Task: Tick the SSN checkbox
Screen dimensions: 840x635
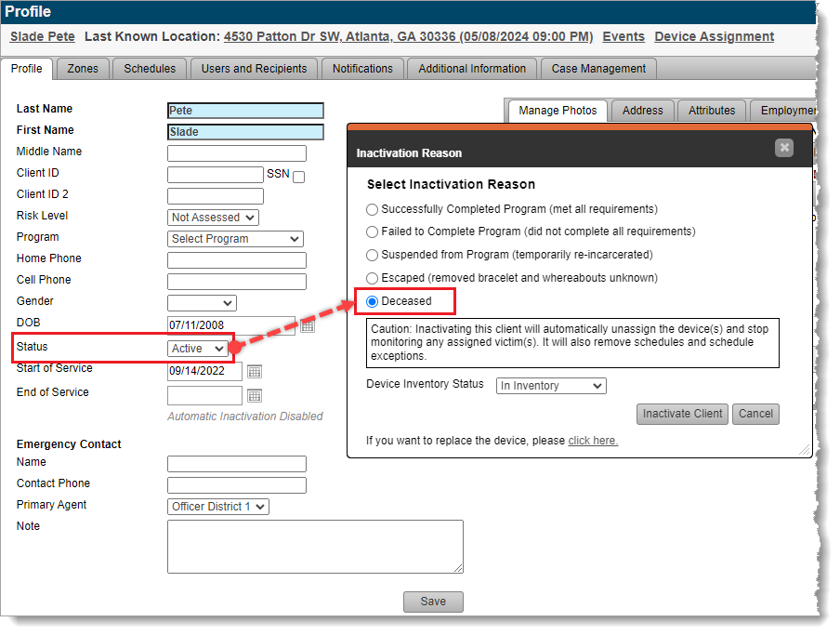Action: point(298,177)
